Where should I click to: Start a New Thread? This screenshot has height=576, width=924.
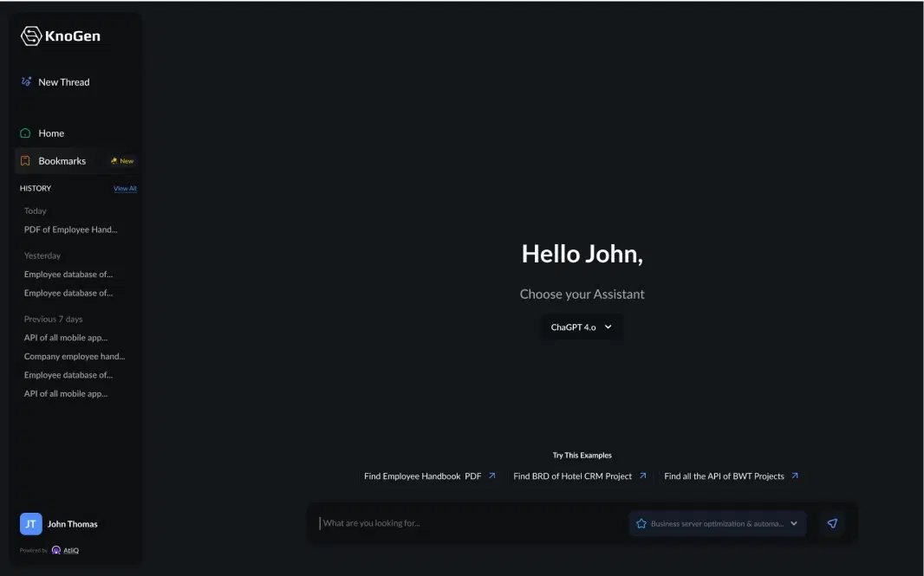click(x=63, y=82)
